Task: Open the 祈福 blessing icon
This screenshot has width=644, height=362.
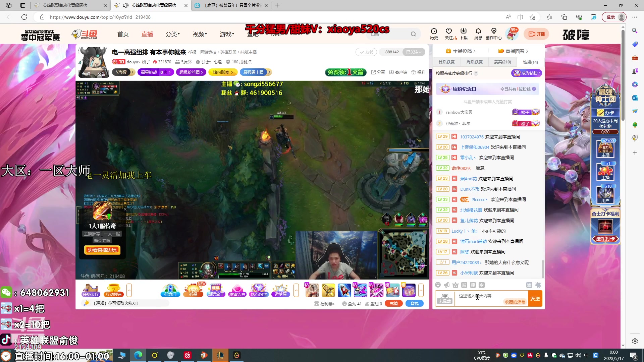Action: [x=193, y=290]
